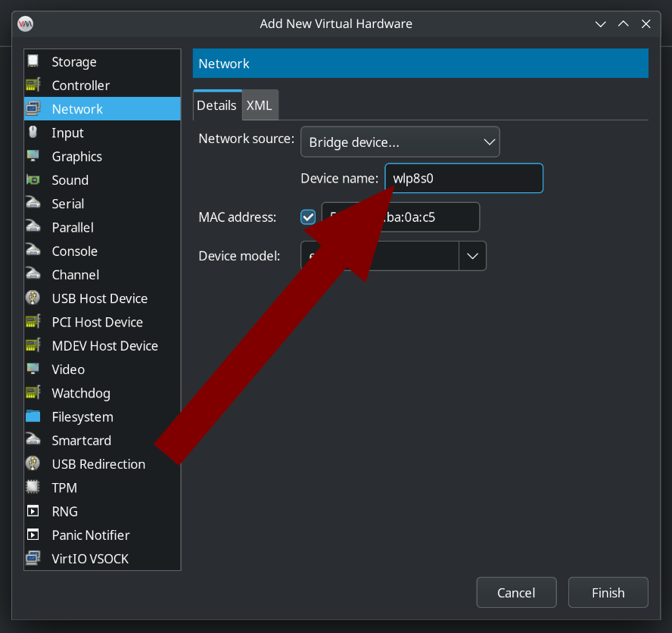Choose the Input hardware entry
Image resolution: width=672 pixels, height=633 pixels.
point(102,132)
